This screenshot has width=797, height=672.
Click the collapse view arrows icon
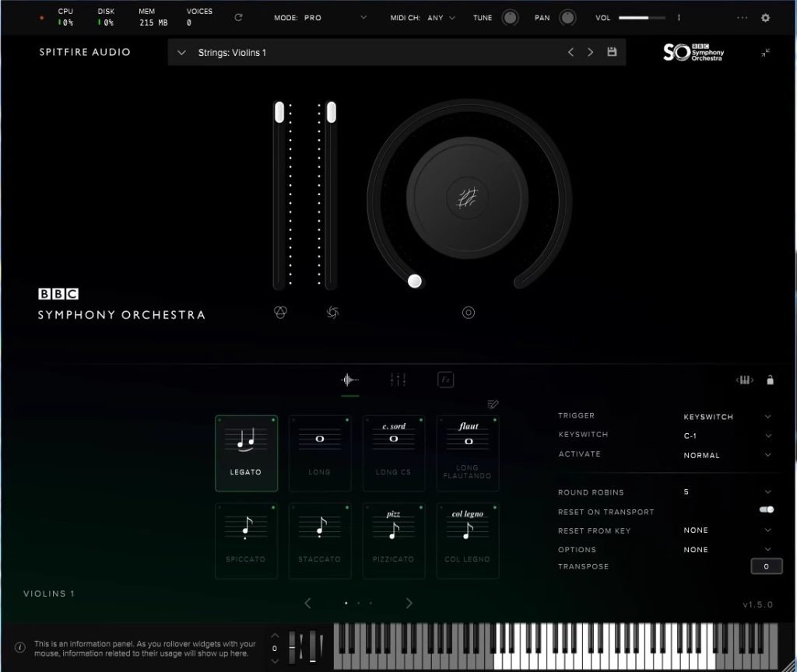click(766, 53)
